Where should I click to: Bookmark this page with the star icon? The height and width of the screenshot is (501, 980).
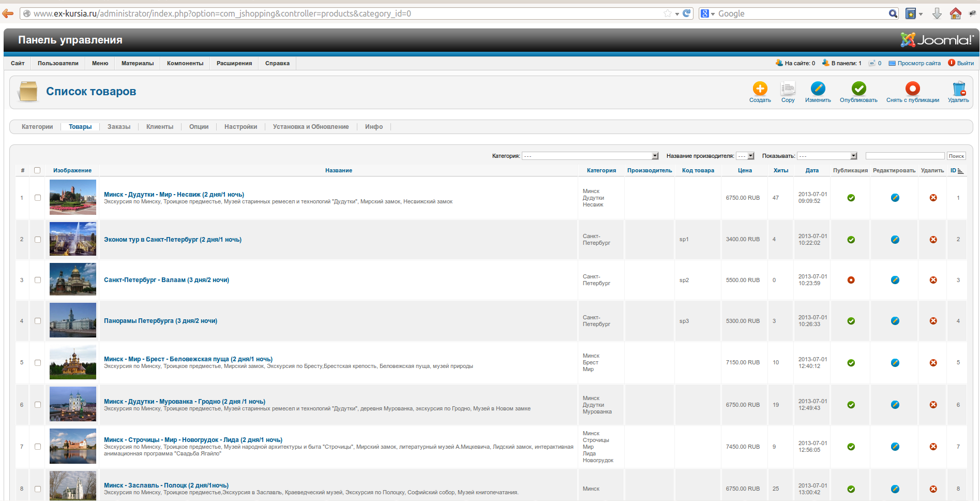click(x=668, y=13)
